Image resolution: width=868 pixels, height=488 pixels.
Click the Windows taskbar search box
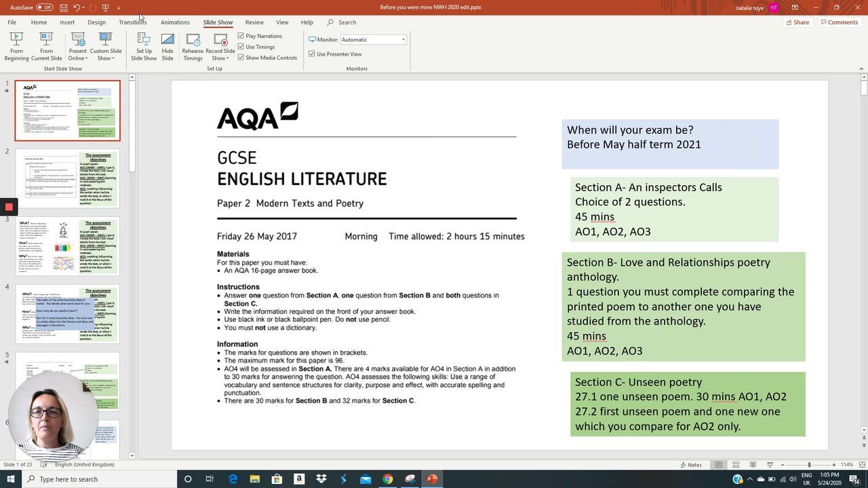tap(99, 479)
